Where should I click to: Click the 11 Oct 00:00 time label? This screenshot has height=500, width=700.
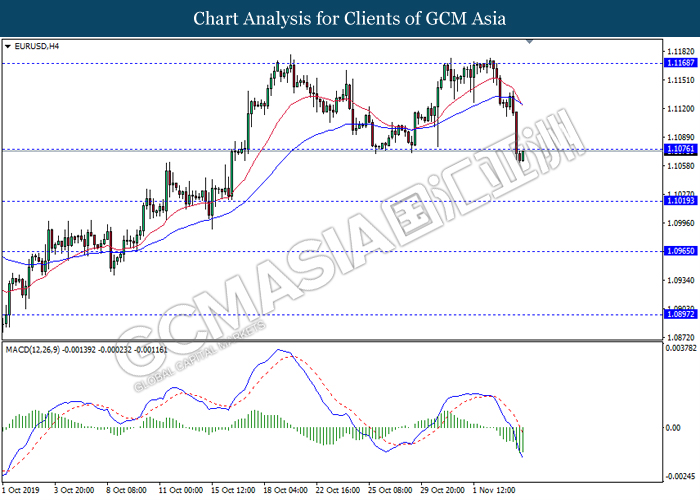181,490
